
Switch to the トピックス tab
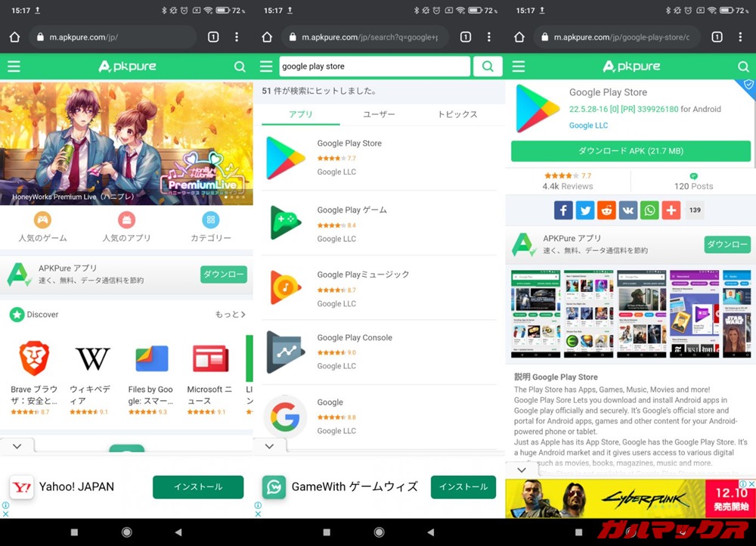[457, 114]
